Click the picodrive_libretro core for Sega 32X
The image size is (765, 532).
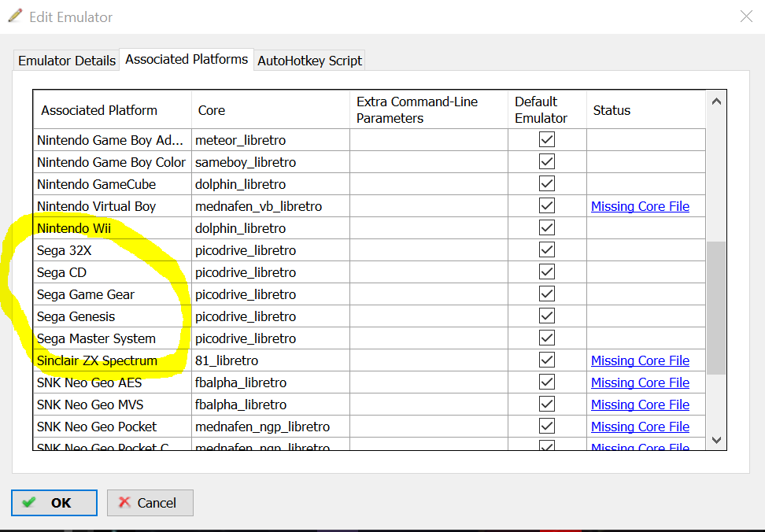click(x=271, y=250)
